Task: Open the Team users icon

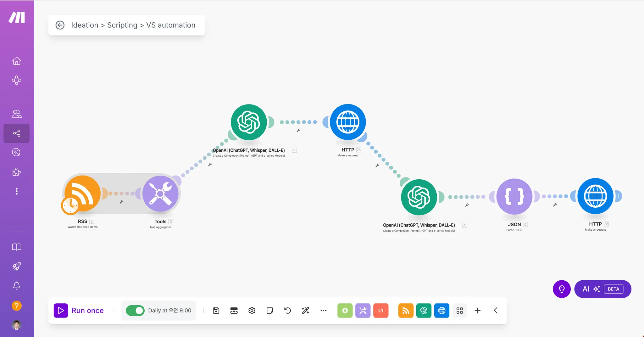Action: [x=17, y=114]
